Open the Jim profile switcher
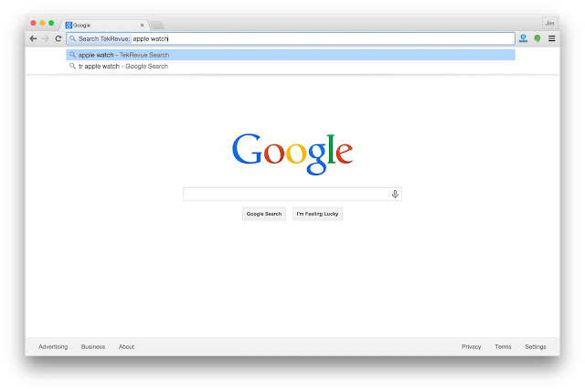 tap(549, 23)
